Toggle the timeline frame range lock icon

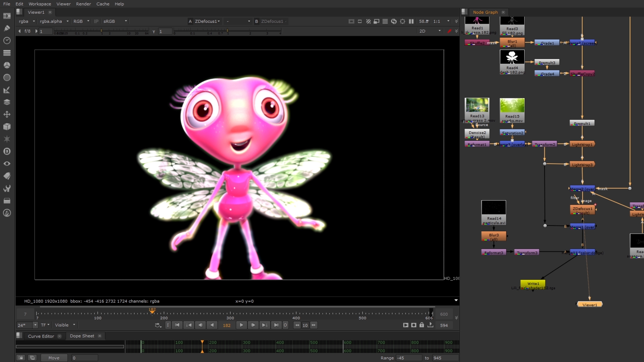pos(422,325)
